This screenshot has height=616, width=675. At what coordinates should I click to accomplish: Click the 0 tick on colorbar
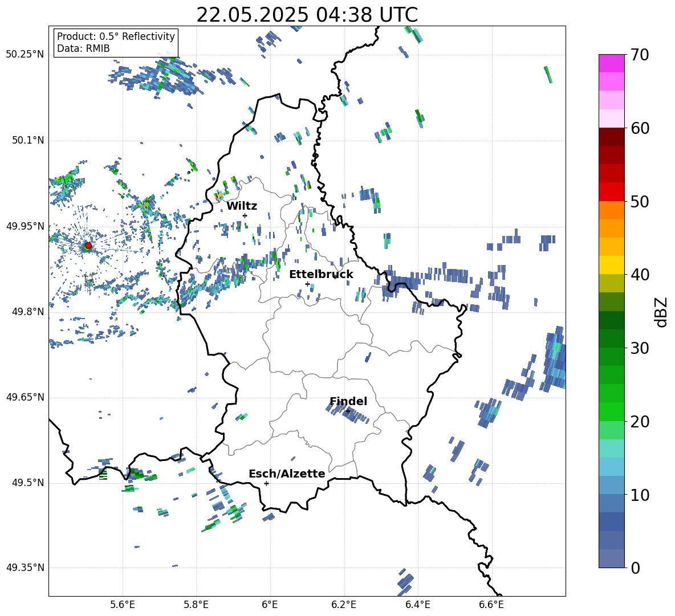click(635, 568)
